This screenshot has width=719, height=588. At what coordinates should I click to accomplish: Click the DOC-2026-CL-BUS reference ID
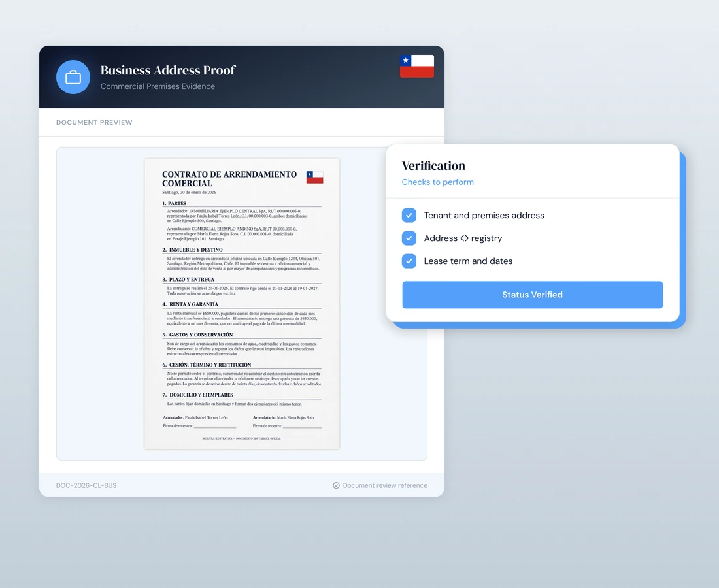[x=86, y=485]
